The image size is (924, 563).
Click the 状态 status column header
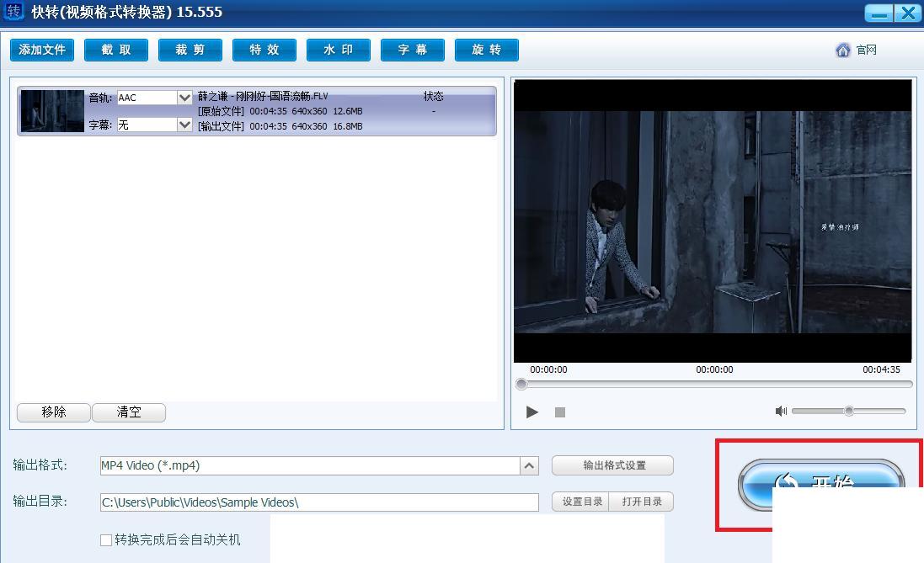[433, 96]
